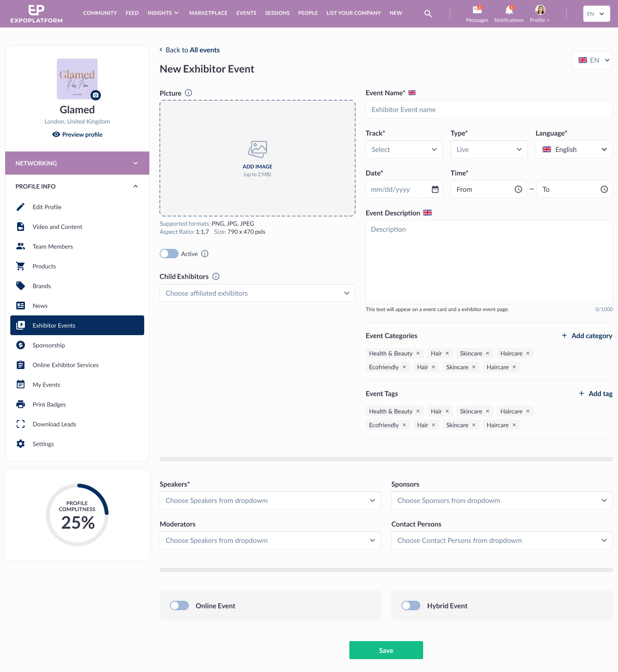The image size is (618, 672).
Task: Click the Exhibitor Event name field
Action: pyautogui.click(x=489, y=109)
